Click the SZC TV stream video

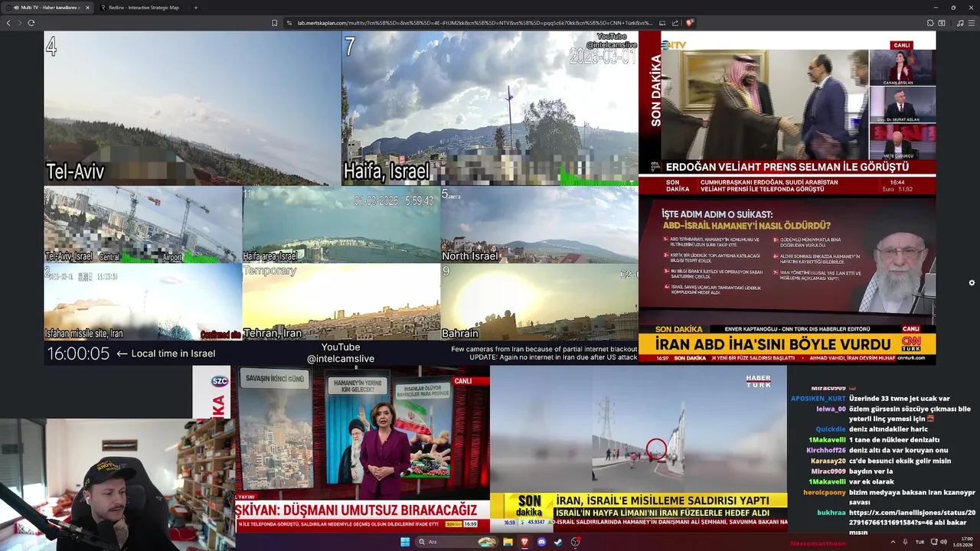[x=341, y=448]
